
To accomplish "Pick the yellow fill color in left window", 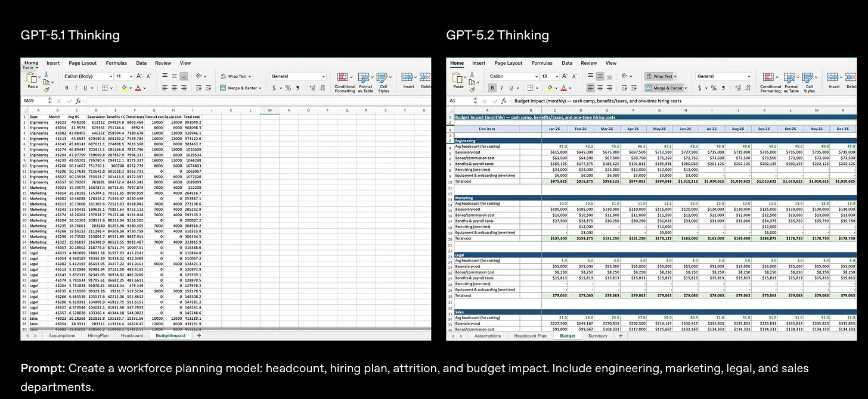I will point(124,88).
